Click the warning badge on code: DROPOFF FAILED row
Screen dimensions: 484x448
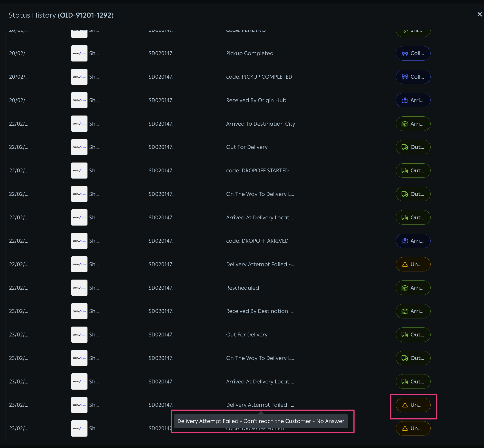(x=413, y=428)
